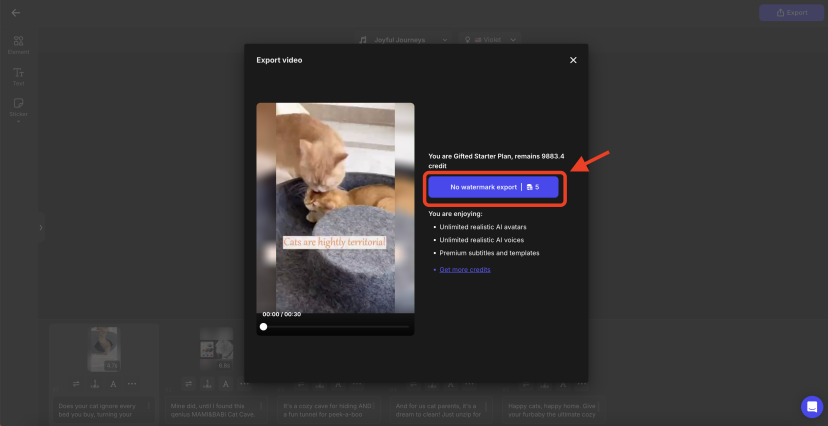
Task: Expand the left sidebar collapse handle
Action: pos(41,228)
